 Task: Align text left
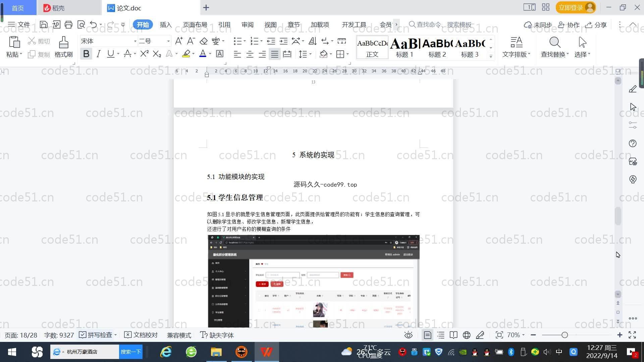pyautogui.click(x=237, y=54)
